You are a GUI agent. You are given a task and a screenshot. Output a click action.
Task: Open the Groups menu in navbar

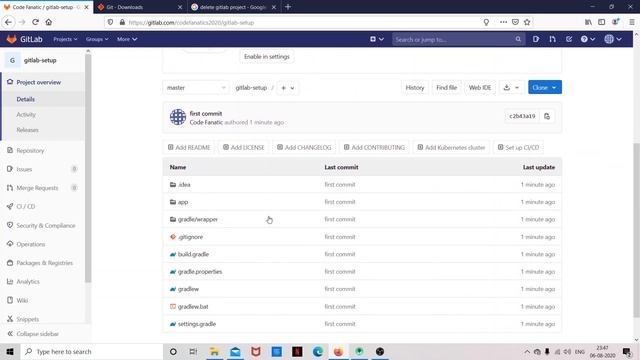[x=97, y=39]
